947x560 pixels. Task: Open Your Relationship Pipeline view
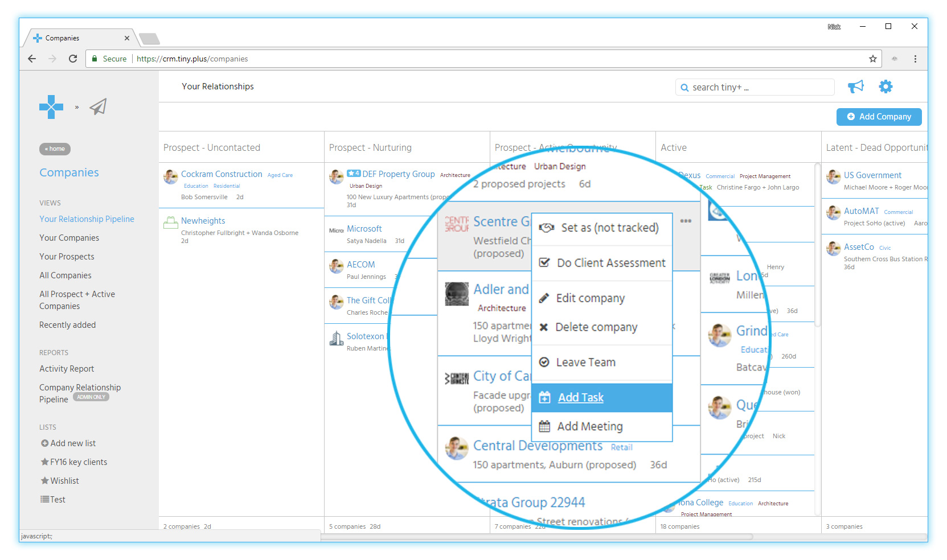[x=87, y=219]
